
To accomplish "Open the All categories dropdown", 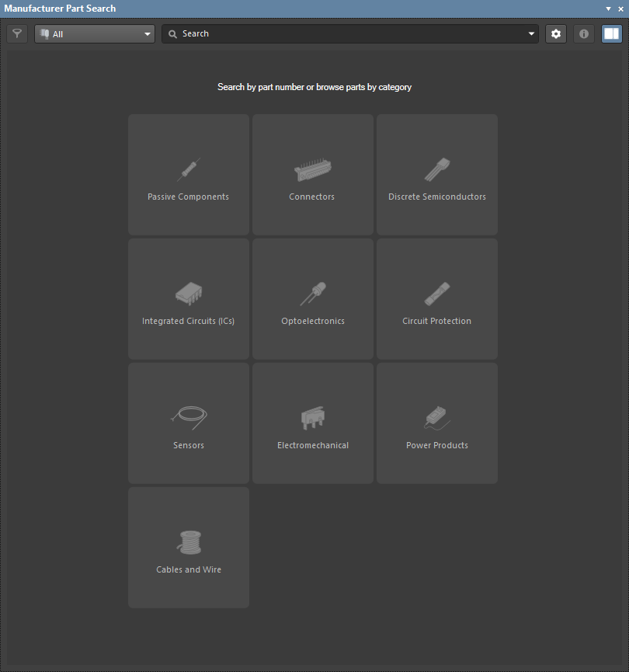I will click(x=93, y=33).
